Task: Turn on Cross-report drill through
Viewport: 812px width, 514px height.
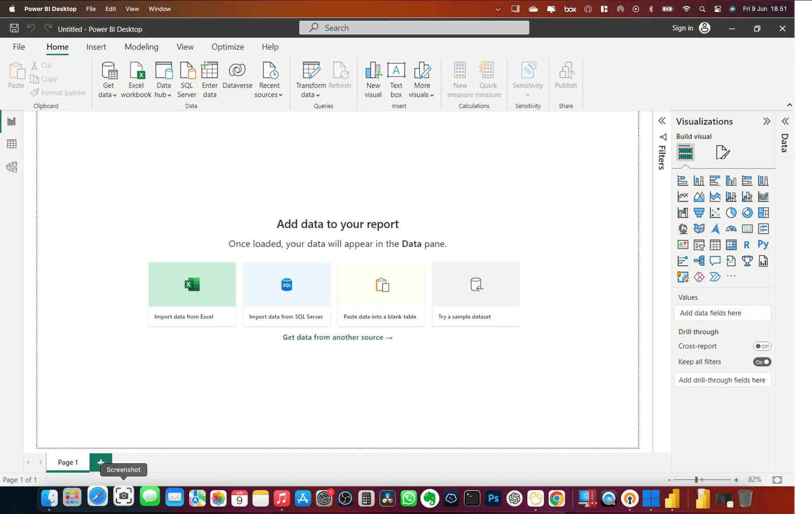Action: pyautogui.click(x=762, y=346)
